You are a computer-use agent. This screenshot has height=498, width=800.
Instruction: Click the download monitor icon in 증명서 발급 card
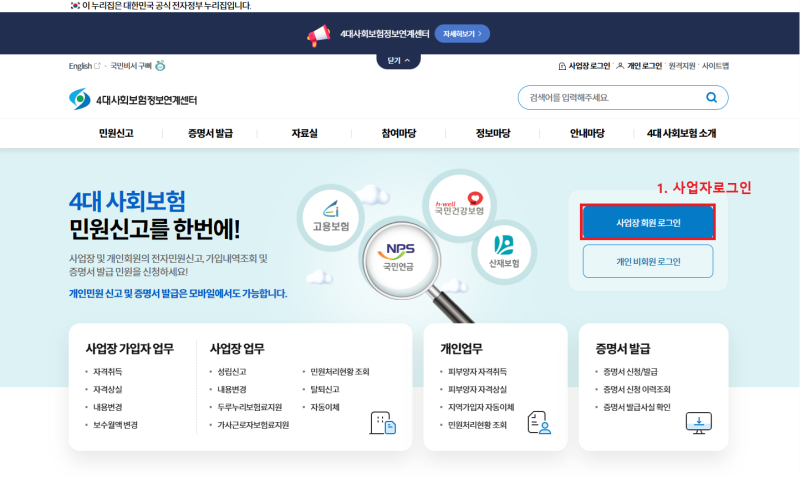pos(698,423)
